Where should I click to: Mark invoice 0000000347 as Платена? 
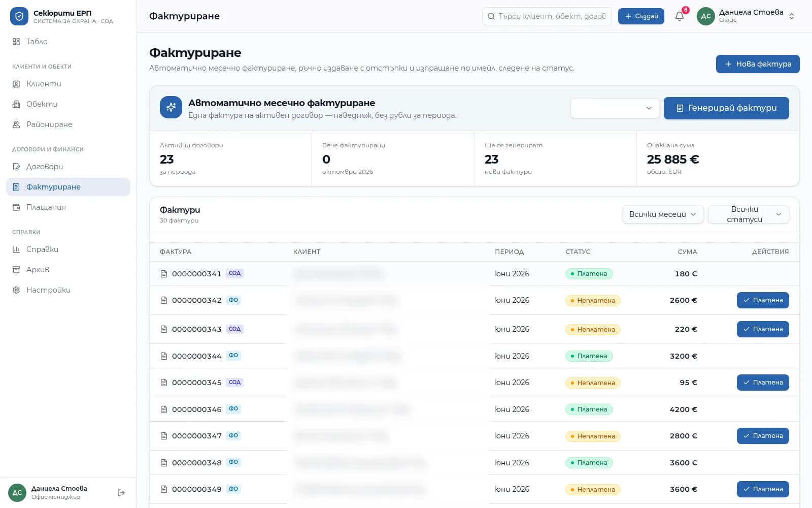pos(763,436)
